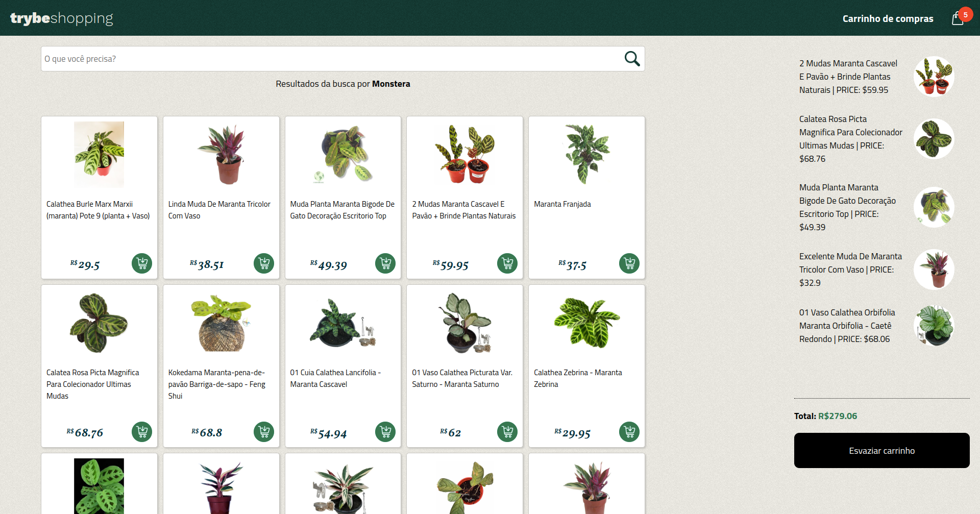Click 'Maranta Franjada' product title
The width and height of the screenshot is (980, 514).
[x=562, y=204]
